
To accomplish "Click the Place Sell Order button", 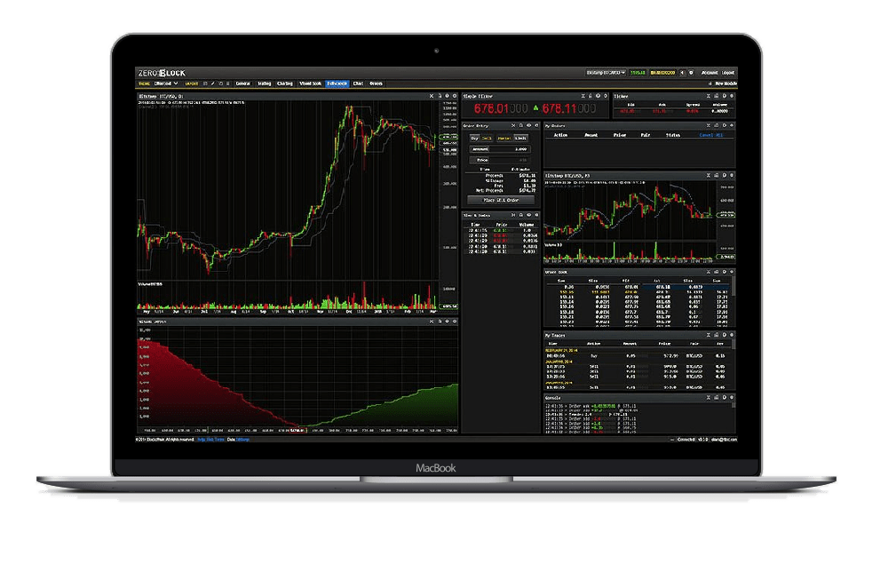I will [501, 200].
